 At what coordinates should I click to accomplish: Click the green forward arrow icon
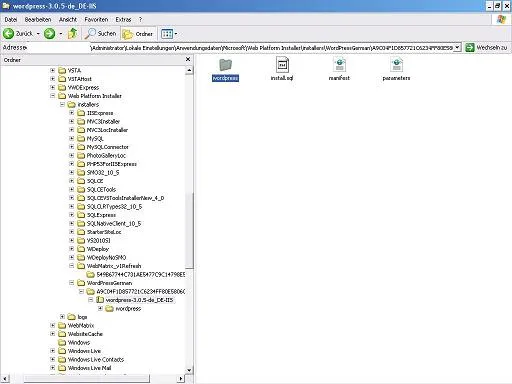pyautogui.click(x=50, y=33)
